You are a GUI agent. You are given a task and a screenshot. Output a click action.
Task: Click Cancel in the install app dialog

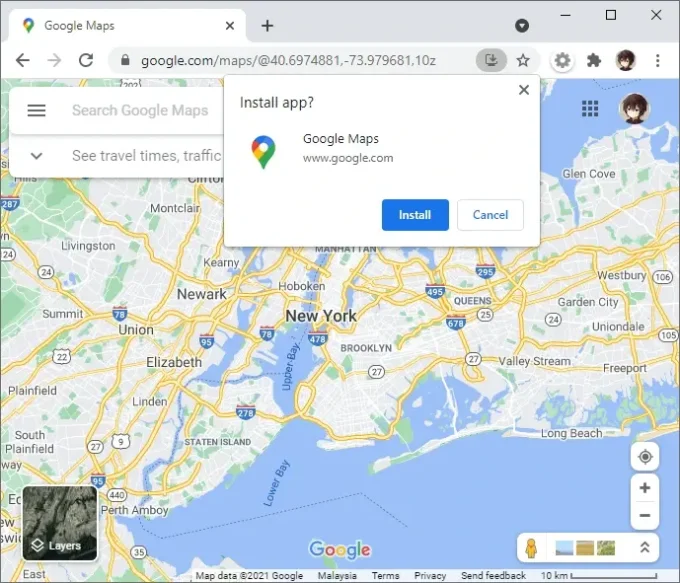[490, 215]
